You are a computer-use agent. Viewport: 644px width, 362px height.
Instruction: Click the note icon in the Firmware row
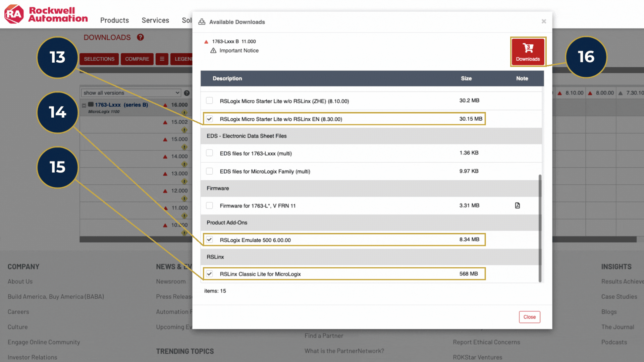click(x=517, y=205)
